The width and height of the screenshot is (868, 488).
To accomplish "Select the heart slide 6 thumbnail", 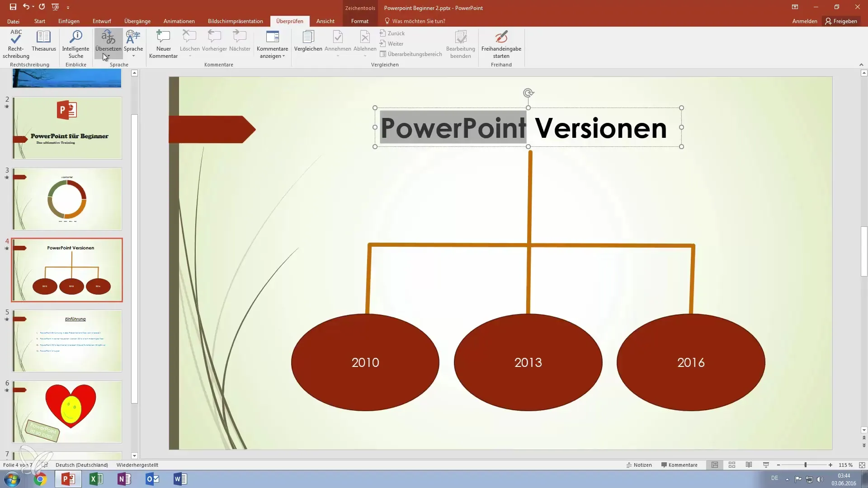I will (x=67, y=411).
